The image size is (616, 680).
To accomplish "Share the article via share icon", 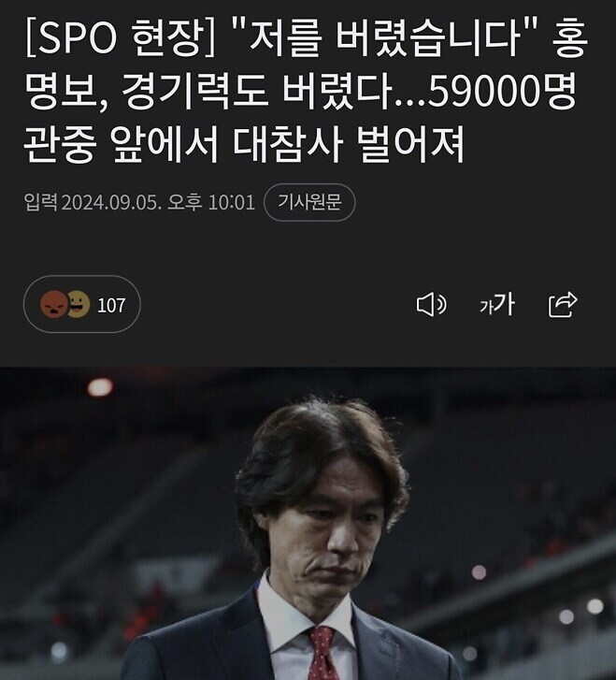I will [x=563, y=304].
